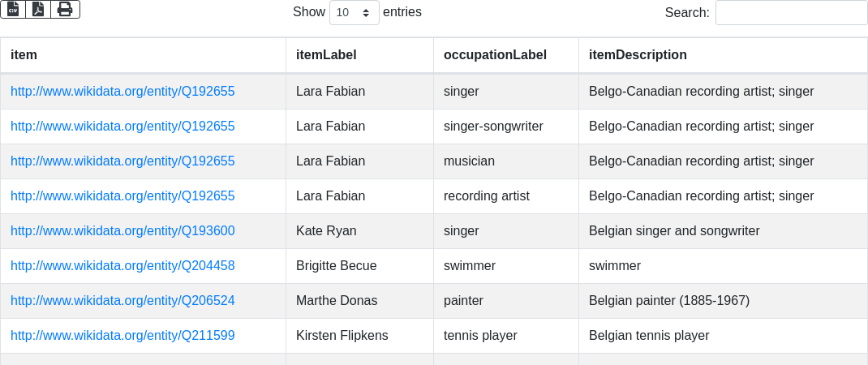The width and height of the screenshot is (868, 365).
Task: Sort by the itemDescription column header
Action: point(638,55)
